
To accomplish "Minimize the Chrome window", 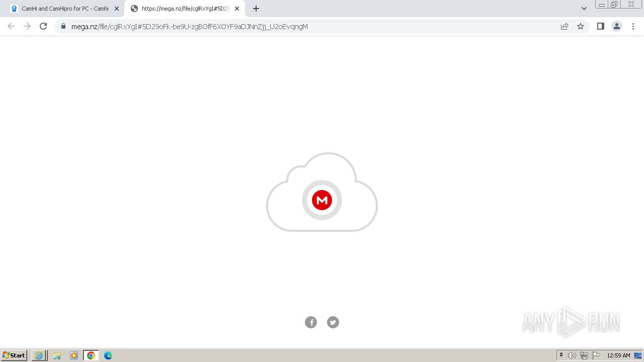I will click(x=602, y=5).
